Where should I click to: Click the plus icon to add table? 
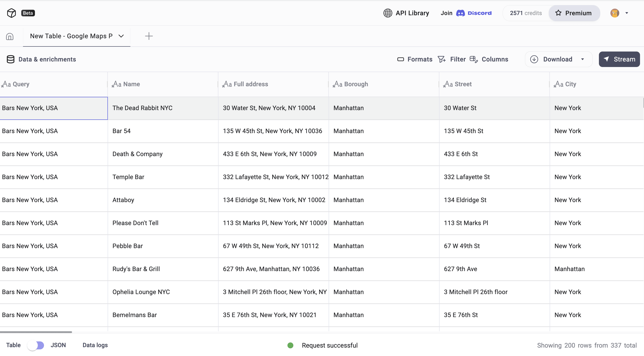pyautogui.click(x=149, y=36)
